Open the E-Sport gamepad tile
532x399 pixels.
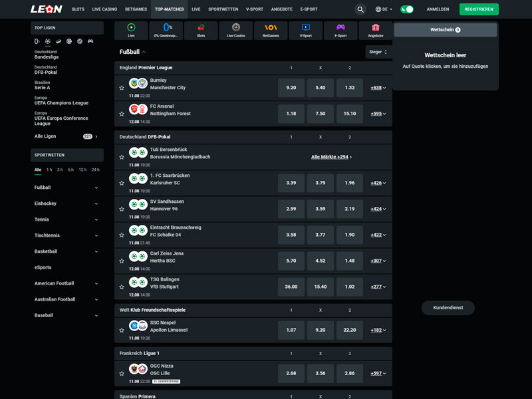pos(340,30)
